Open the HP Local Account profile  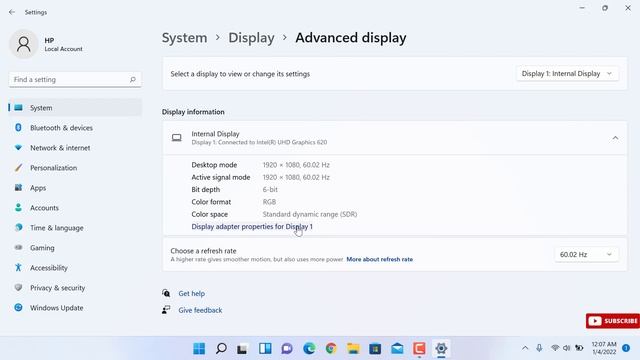(46, 44)
